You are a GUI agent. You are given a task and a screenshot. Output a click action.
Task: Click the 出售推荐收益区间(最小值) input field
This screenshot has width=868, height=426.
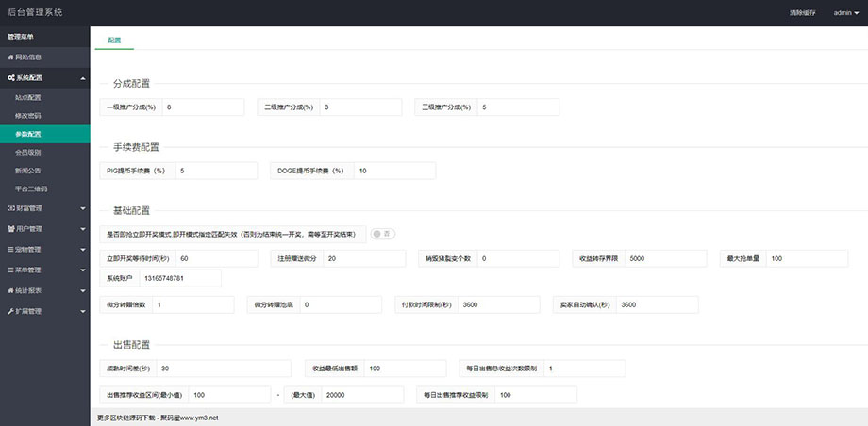click(229, 395)
